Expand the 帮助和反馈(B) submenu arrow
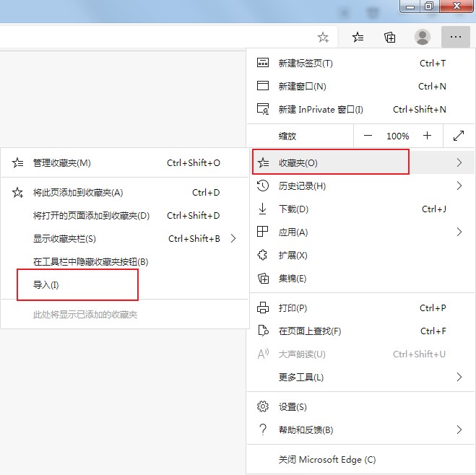Screen dimensions: 476x475 click(x=459, y=430)
